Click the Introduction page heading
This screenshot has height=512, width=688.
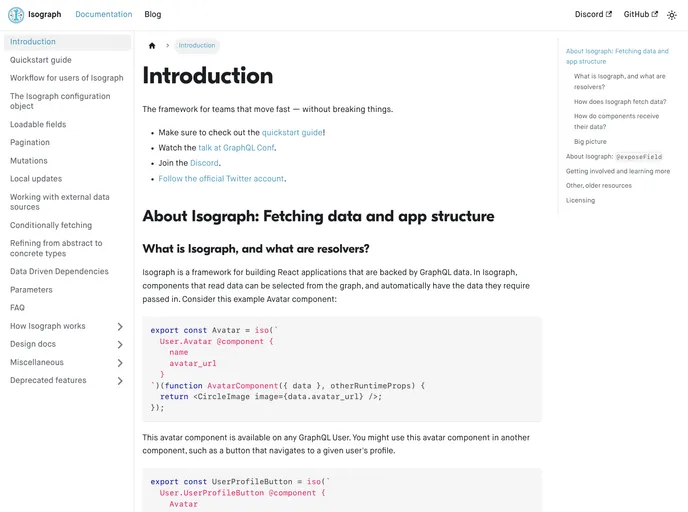208,76
